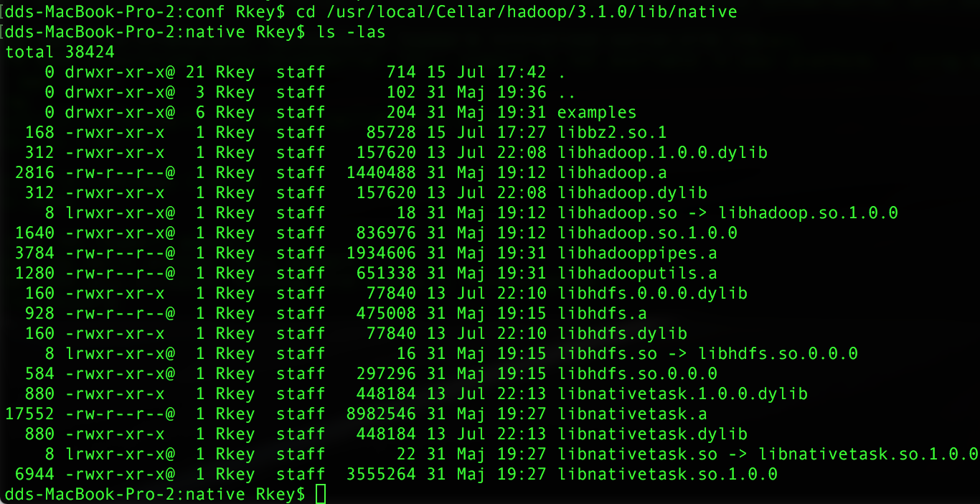Click the filename libhadooppipes.a

click(x=637, y=253)
